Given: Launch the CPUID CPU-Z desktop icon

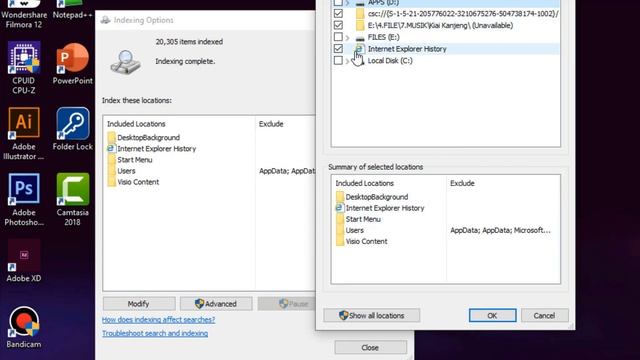Looking at the screenshot, I should coord(24,68).
